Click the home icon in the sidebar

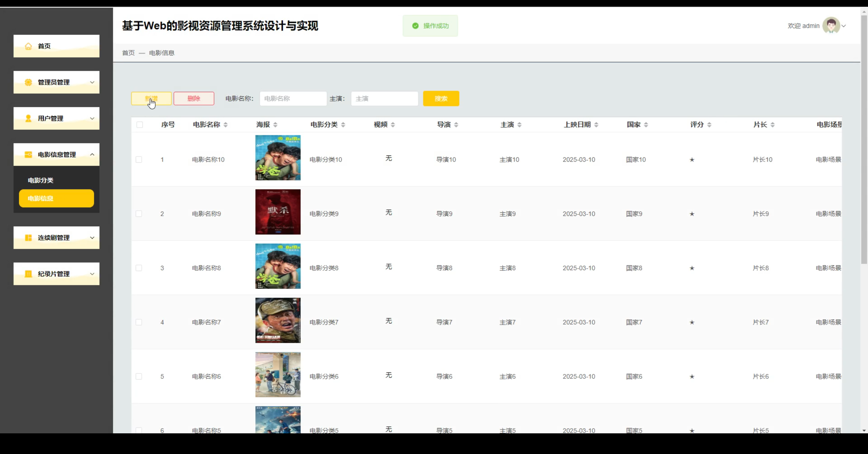[28, 46]
